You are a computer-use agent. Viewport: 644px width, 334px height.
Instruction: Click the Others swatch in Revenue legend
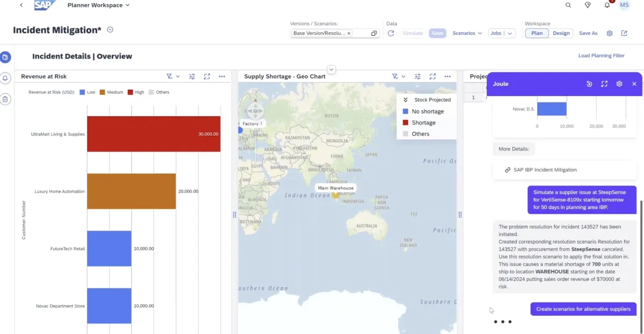[151, 92]
